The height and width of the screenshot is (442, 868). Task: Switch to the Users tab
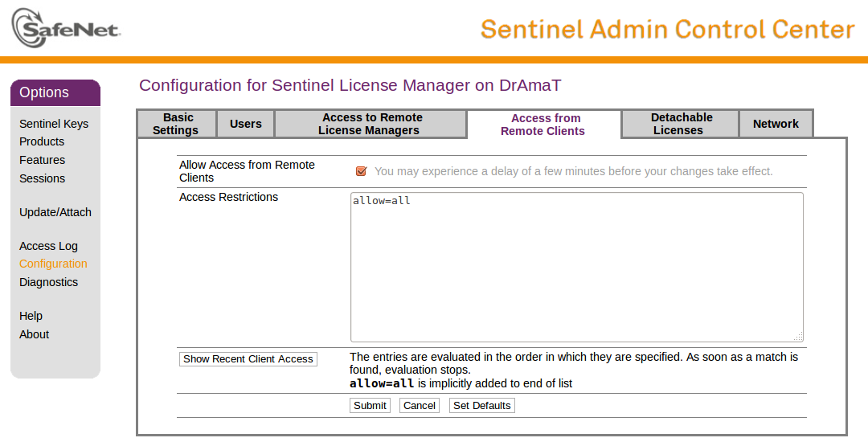245,124
